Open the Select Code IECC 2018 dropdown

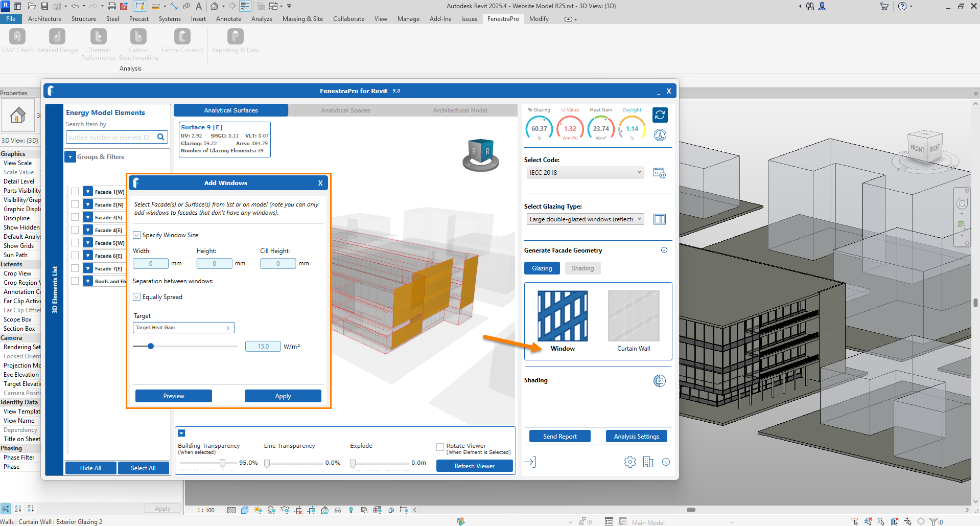(x=585, y=173)
